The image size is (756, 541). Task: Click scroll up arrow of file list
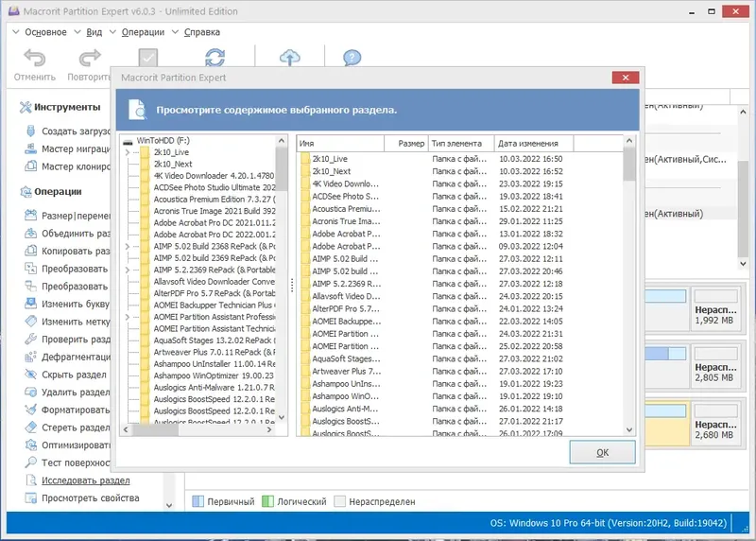[628, 141]
